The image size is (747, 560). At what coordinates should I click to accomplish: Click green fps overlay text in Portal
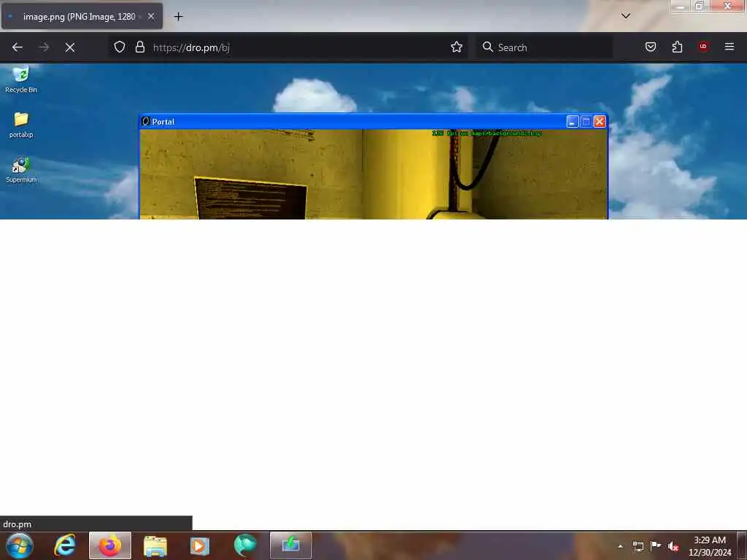click(487, 133)
